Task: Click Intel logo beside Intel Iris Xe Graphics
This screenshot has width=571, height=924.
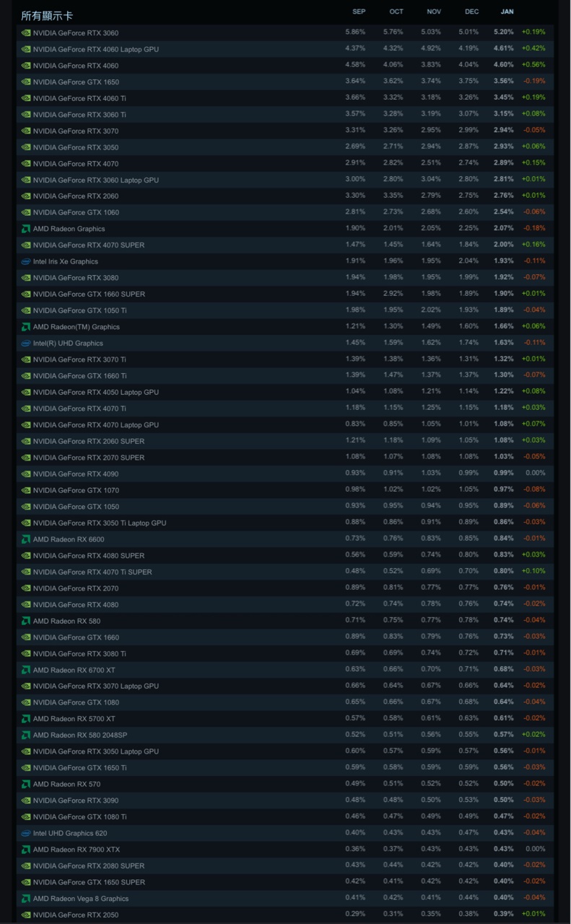Action: click(26, 261)
